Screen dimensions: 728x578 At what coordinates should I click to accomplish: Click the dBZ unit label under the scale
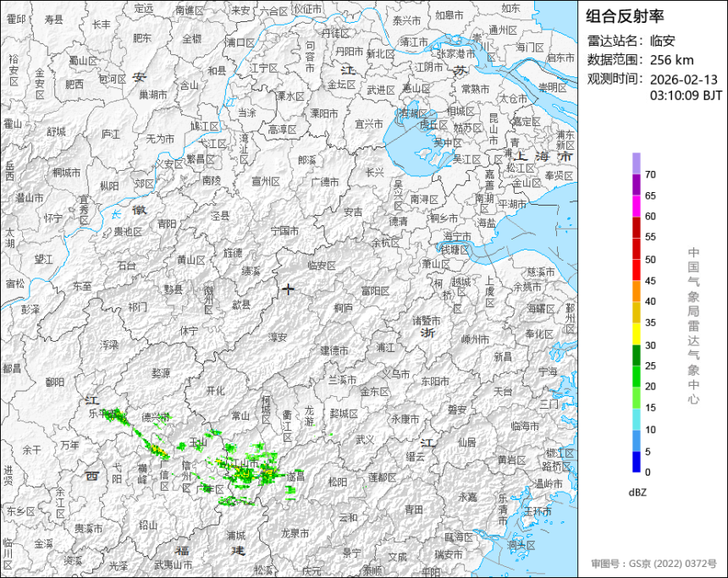[637, 493]
